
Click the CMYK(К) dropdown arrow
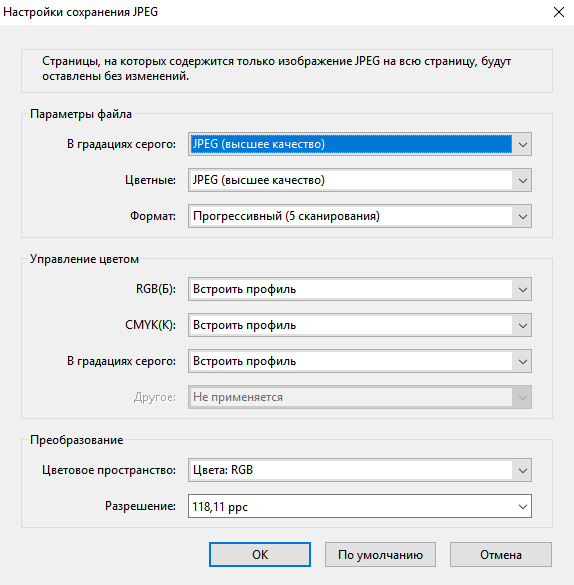523,325
